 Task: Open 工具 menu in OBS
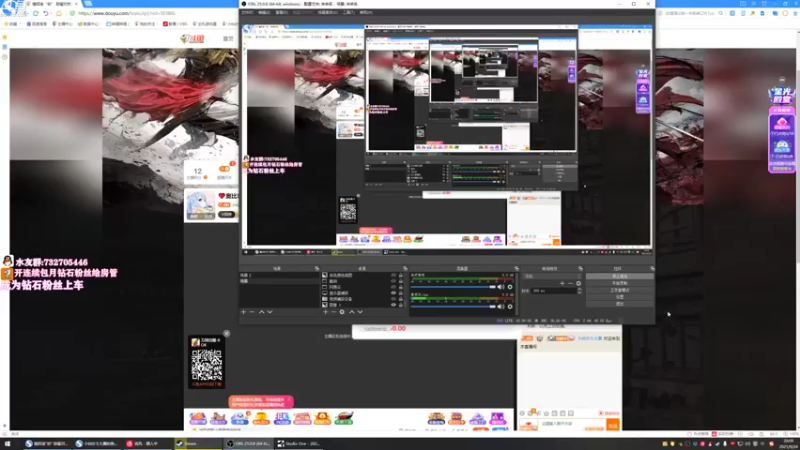[348, 12]
